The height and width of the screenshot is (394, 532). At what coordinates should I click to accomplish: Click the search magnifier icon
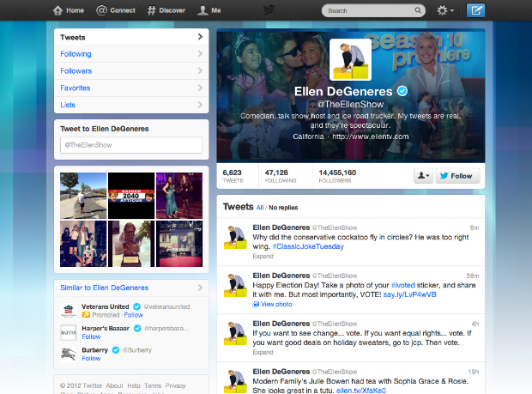tap(418, 10)
